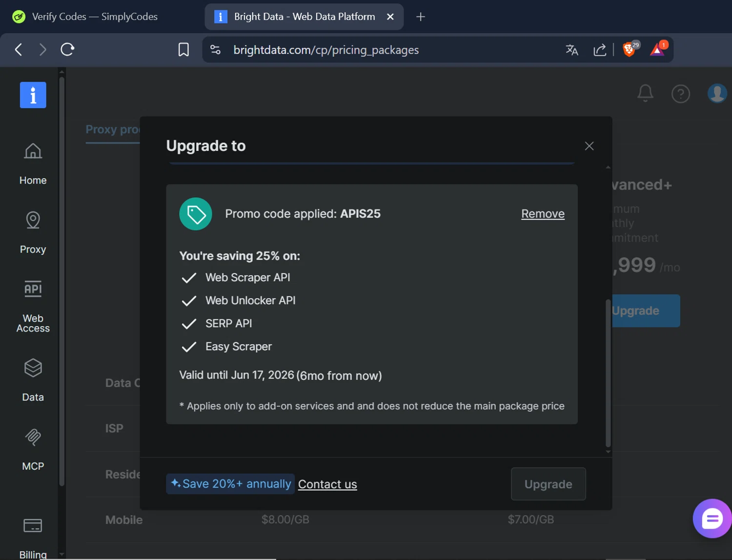
Task: Click 'You're saving 25% on:' heading
Action: tap(240, 256)
